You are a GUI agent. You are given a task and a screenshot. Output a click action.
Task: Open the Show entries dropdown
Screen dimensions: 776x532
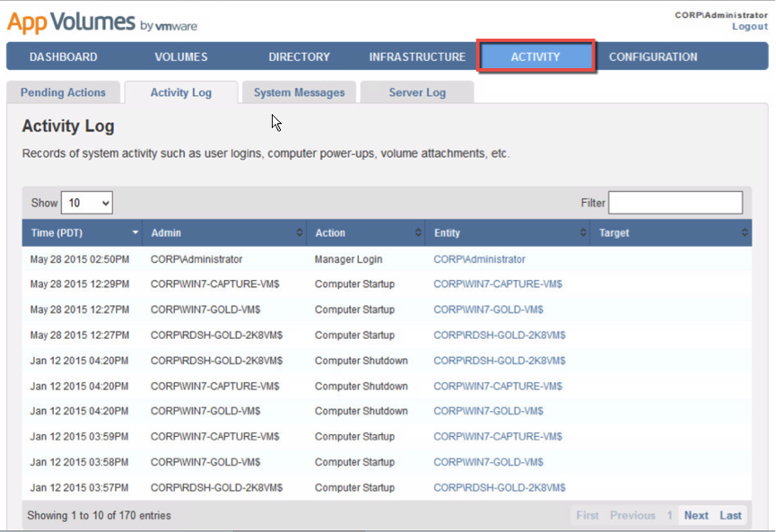(x=87, y=203)
